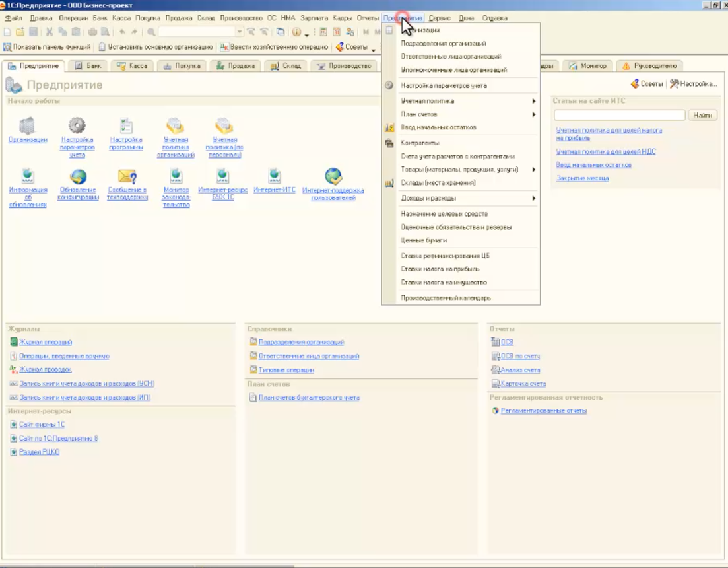
Task: Open the Сервис menu
Action: click(x=439, y=18)
